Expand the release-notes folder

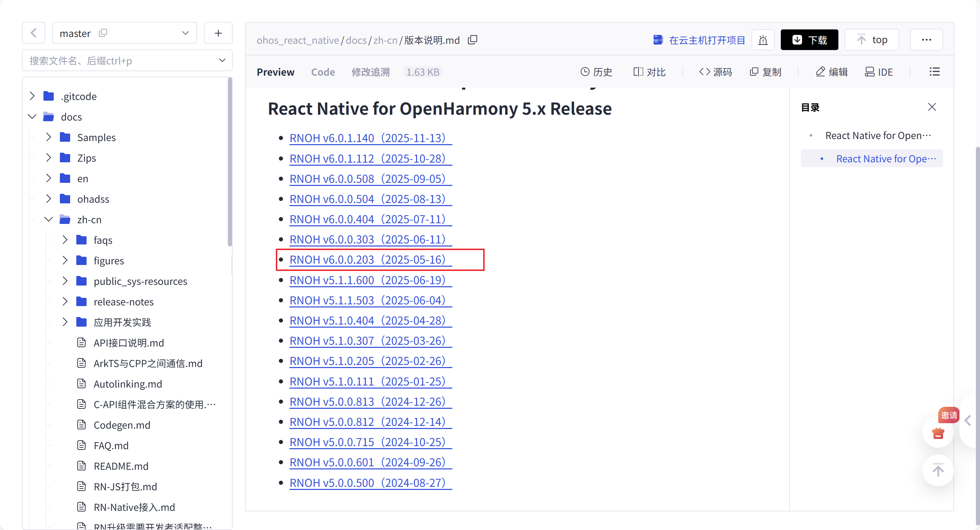[65, 302]
